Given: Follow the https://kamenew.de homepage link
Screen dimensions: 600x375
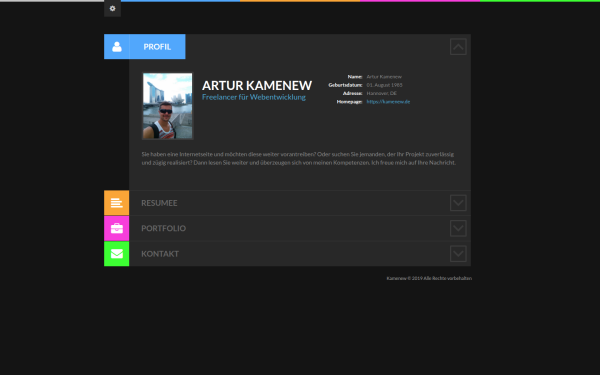Looking at the screenshot, I should [388, 102].
